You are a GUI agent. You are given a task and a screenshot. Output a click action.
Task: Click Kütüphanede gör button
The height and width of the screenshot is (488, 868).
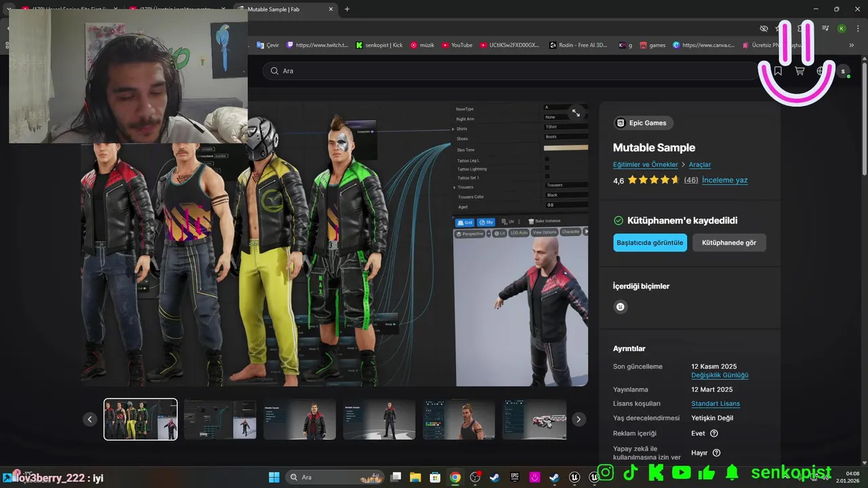(x=729, y=243)
